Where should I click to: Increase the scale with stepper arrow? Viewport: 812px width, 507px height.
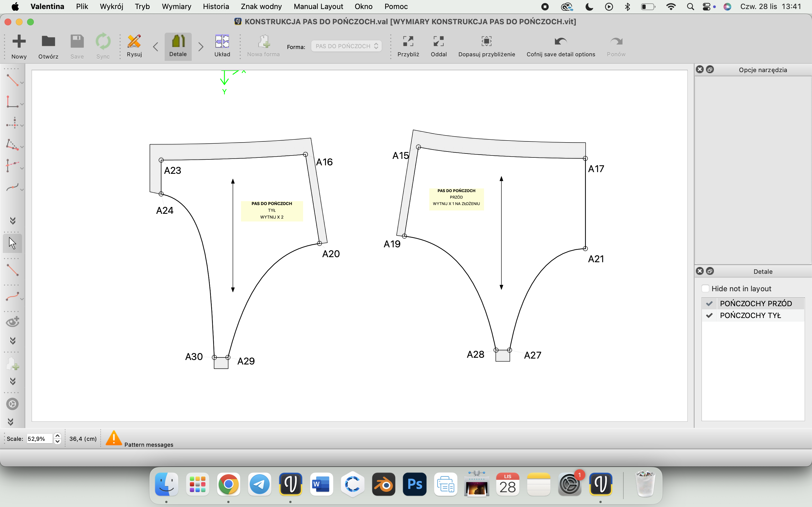click(x=58, y=435)
